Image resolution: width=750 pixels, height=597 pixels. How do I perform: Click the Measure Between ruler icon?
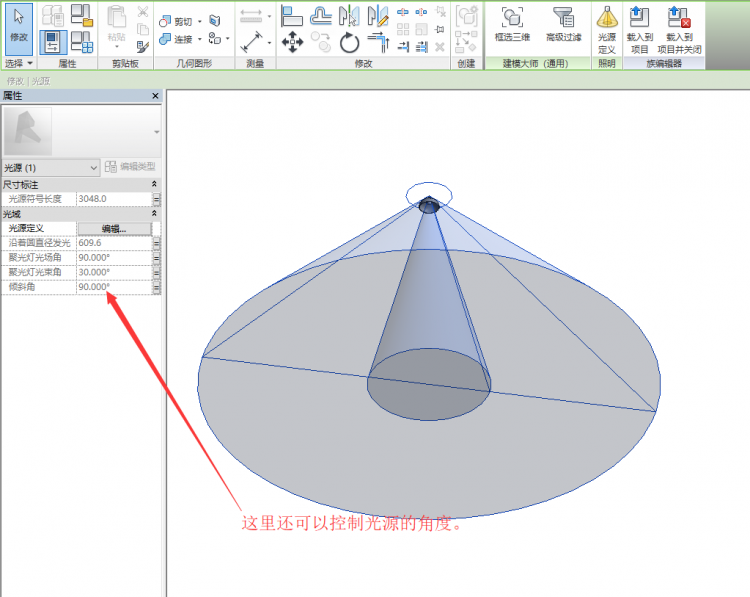(x=251, y=16)
